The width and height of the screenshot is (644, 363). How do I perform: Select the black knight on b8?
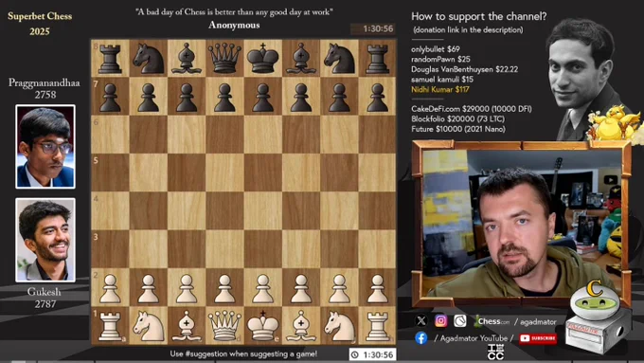coord(149,59)
